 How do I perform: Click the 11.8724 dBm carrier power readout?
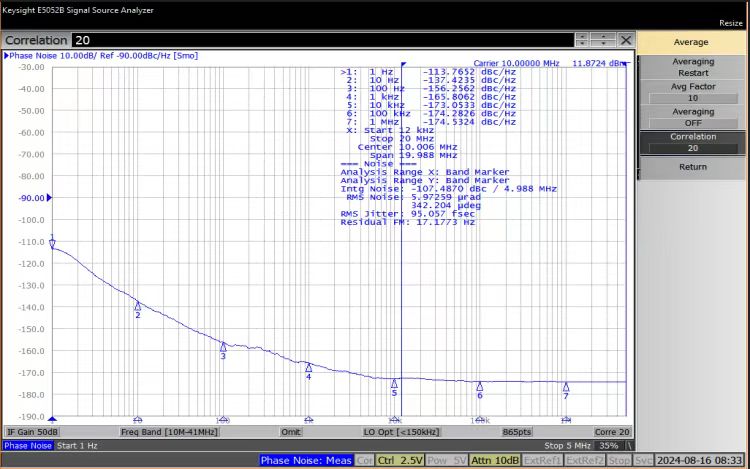coord(599,63)
